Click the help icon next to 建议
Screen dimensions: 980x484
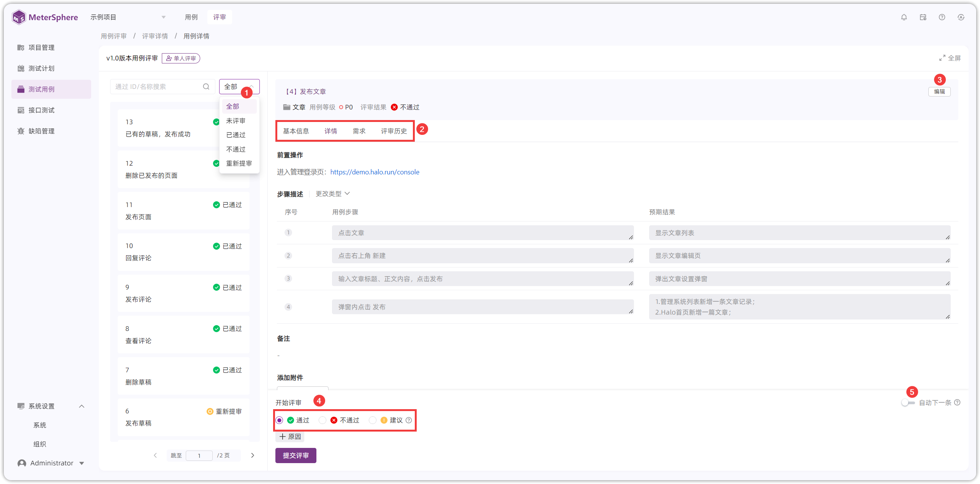click(409, 420)
